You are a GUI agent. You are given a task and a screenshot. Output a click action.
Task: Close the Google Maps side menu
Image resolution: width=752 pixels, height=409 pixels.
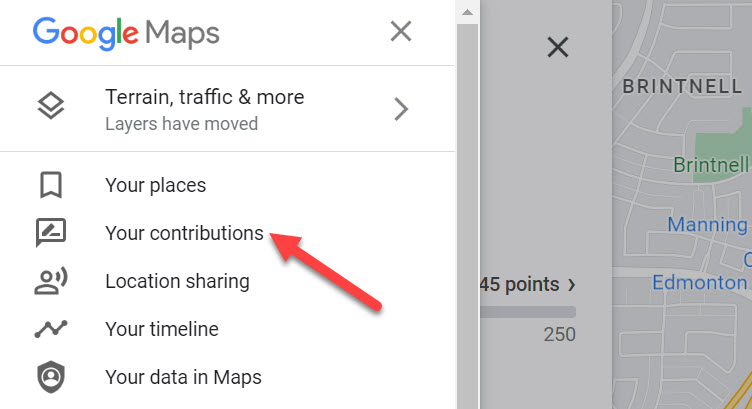[x=401, y=32]
